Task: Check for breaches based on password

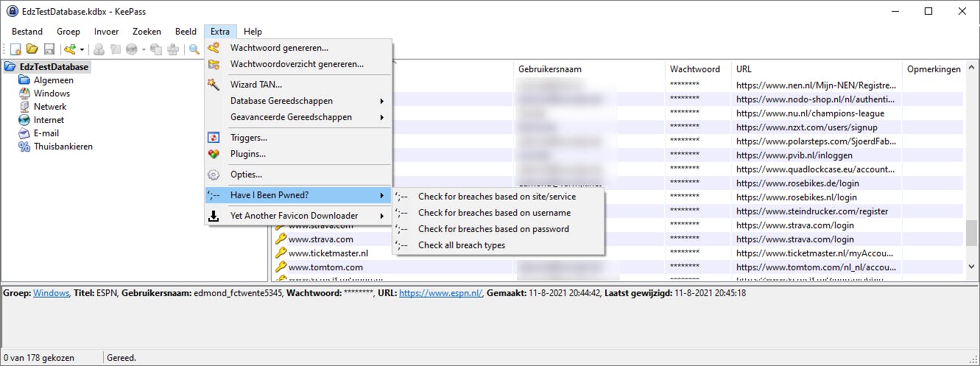Action: (x=498, y=229)
